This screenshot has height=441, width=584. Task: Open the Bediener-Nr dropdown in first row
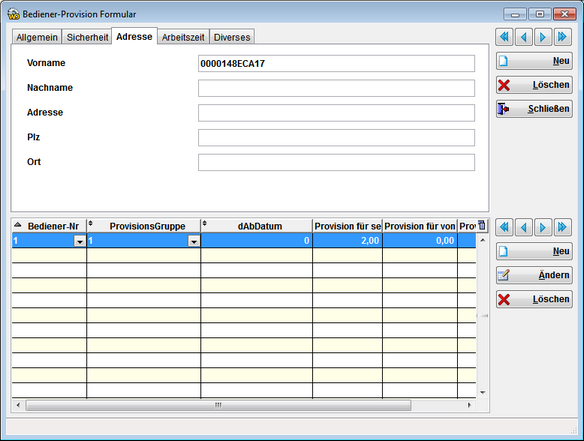point(80,241)
